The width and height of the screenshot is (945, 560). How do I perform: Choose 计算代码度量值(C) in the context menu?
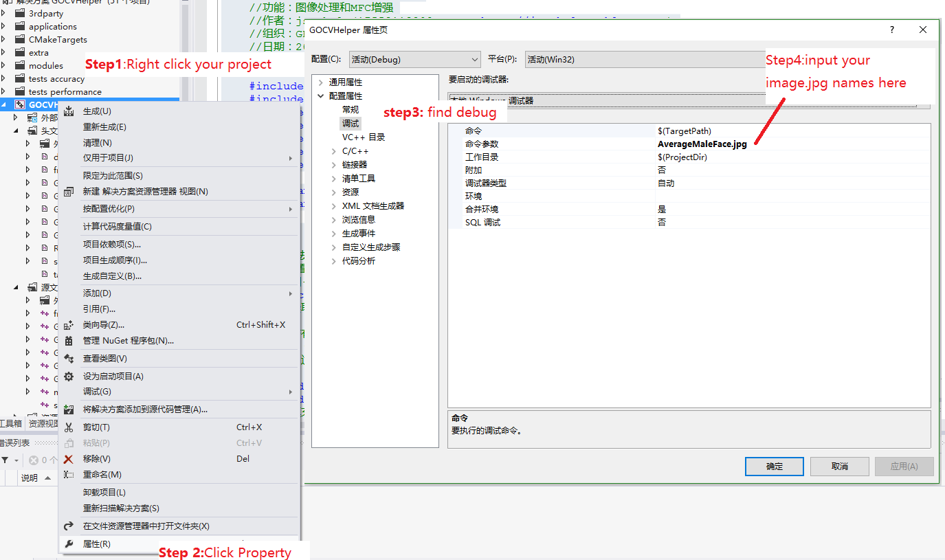click(x=179, y=227)
